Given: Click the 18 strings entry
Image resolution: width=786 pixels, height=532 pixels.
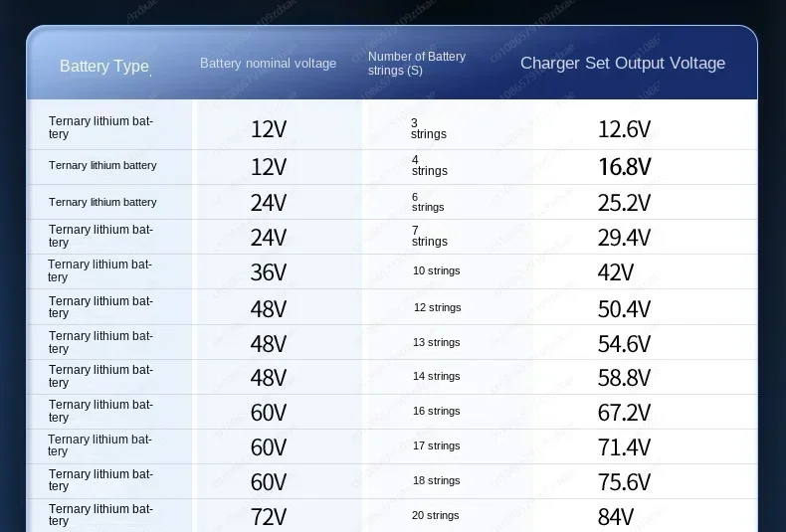Looking at the screenshot, I should (x=436, y=481).
